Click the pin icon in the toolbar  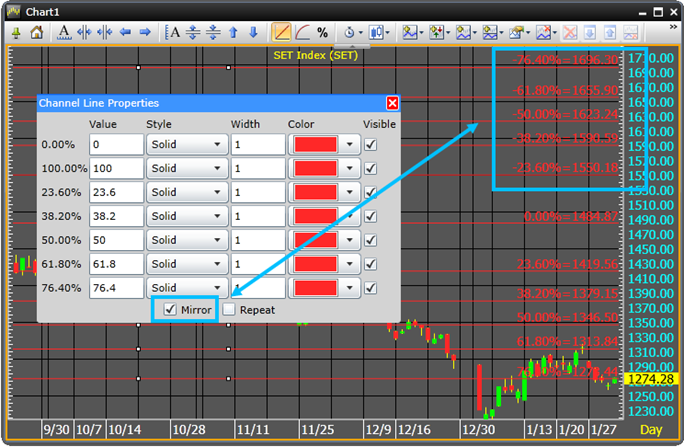click(x=16, y=32)
